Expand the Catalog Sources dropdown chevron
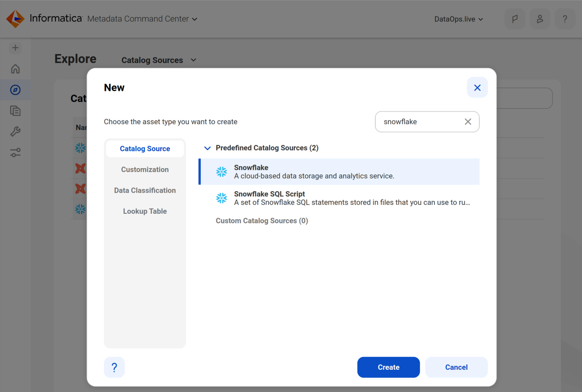 click(194, 60)
